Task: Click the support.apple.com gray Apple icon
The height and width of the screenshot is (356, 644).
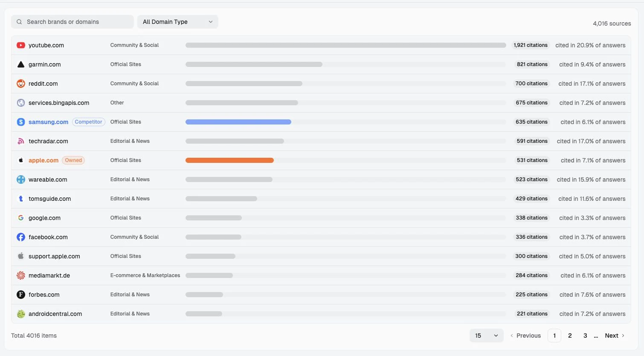Action: [20, 256]
